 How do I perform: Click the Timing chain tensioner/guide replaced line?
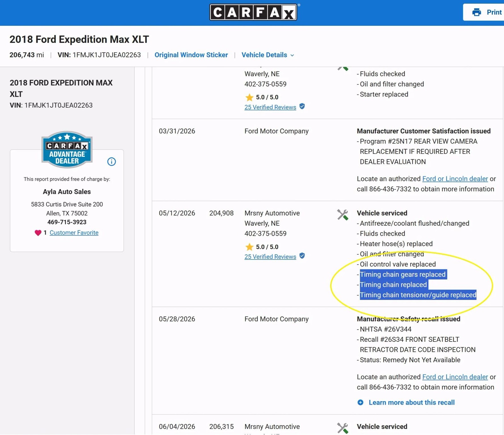418,295
